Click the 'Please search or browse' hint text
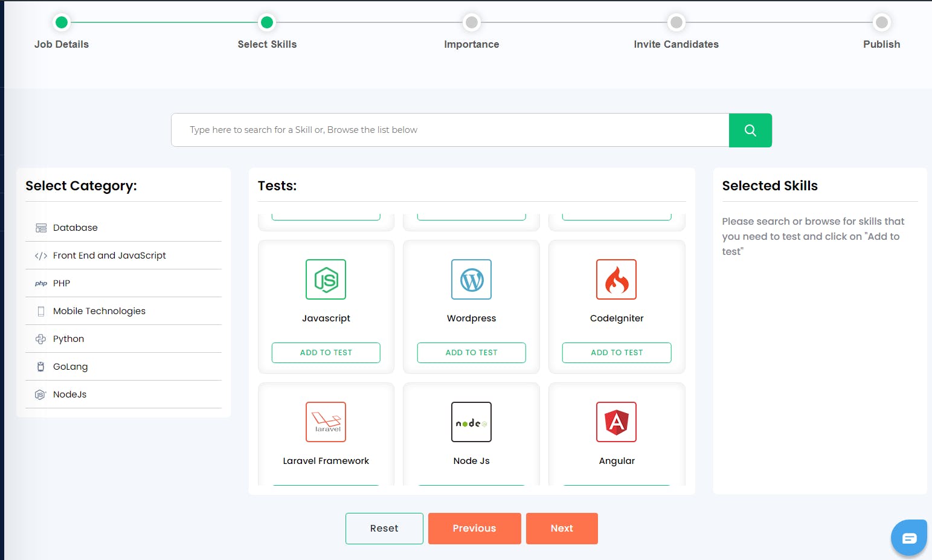Image resolution: width=932 pixels, height=560 pixels. pyautogui.click(x=813, y=236)
